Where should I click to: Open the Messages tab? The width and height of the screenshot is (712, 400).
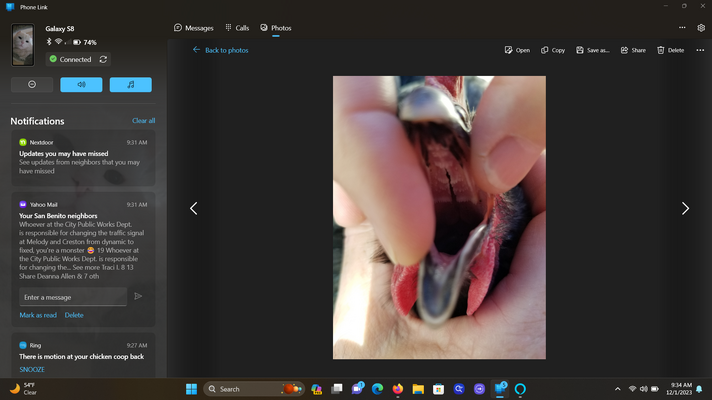pyautogui.click(x=193, y=28)
